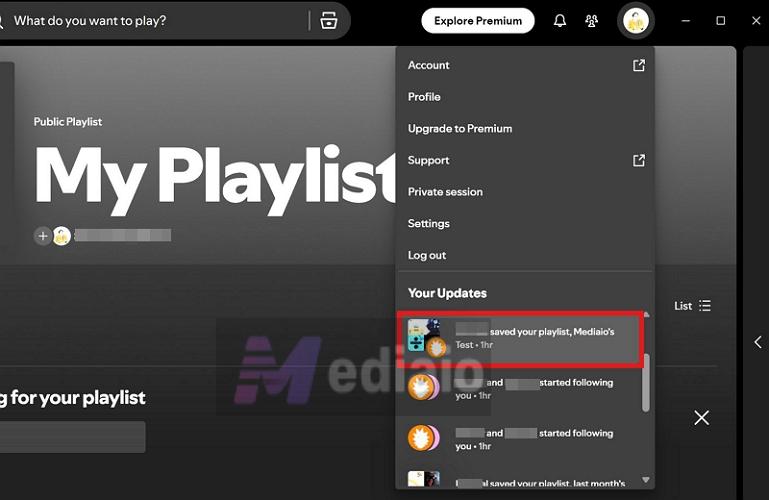The image size is (769, 500).
Task: Click the Explore Premium button
Action: (x=478, y=21)
